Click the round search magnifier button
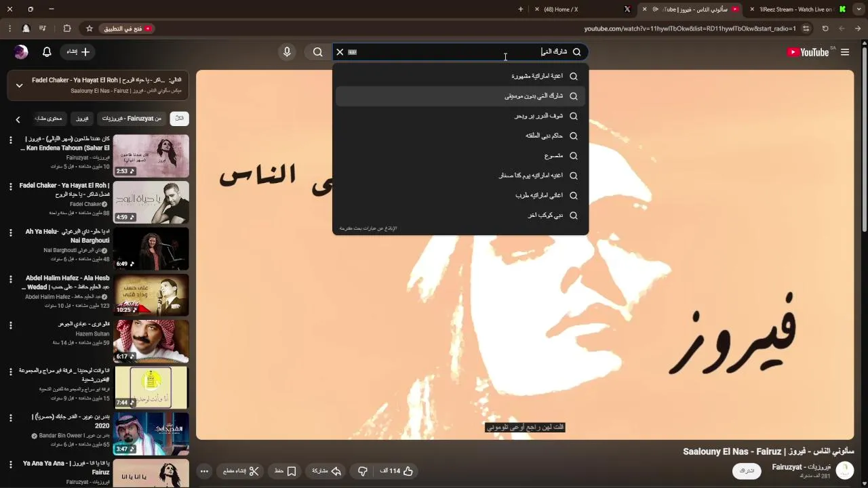Screen dimensions: 868x488 [317, 52]
